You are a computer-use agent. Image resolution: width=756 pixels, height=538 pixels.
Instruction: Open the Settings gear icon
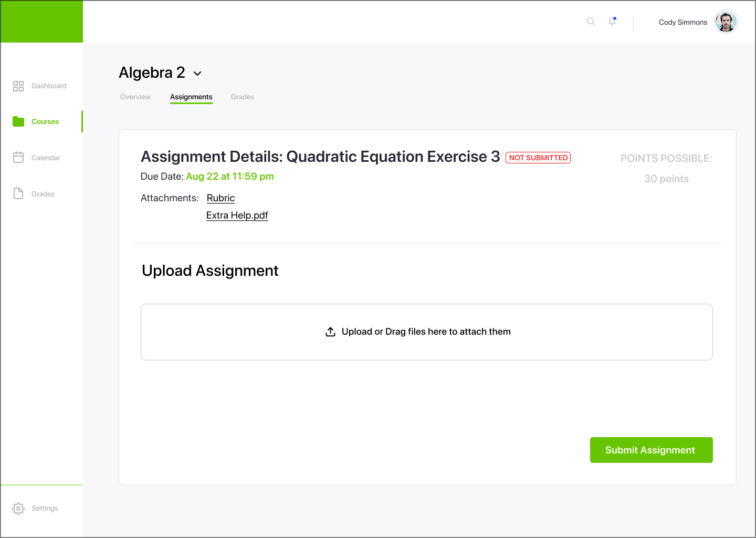coord(18,509)
